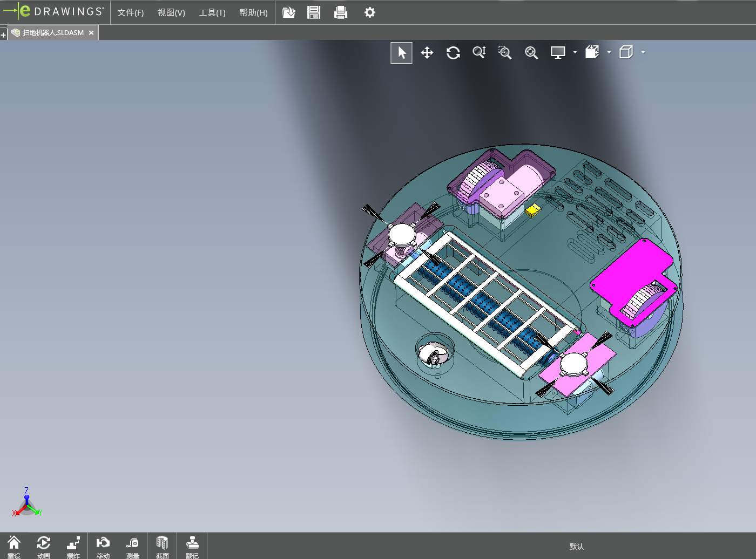The image size is (756, 559).
Task: Expand the display monitor dropdown arrow
Action: pyautogui.click(x=575, y=52)
